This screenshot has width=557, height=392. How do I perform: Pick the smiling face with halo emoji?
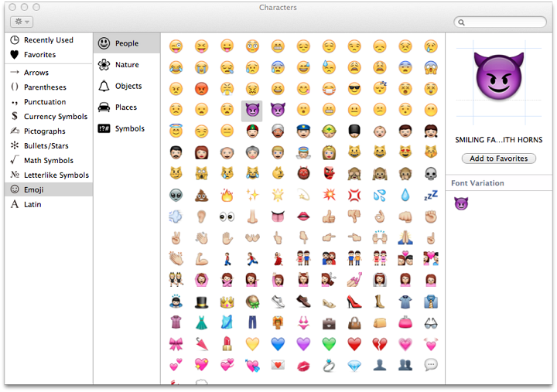176,131
